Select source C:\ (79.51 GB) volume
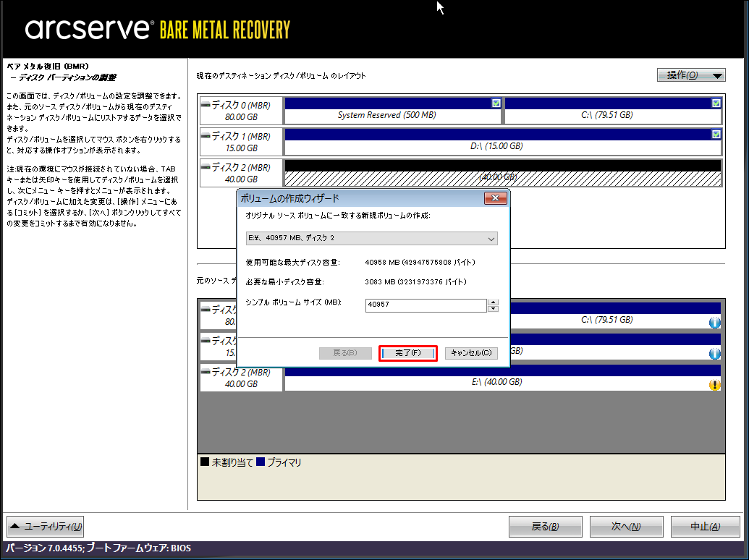This screenshot has width=749, height=560. coord(615,315)
